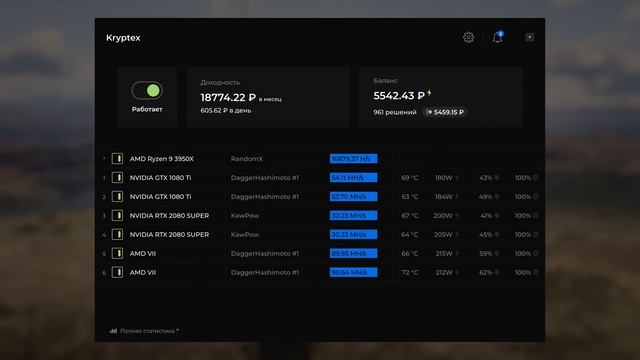Click the load icon beside 100% on the 69 °C row

[536, 178]
